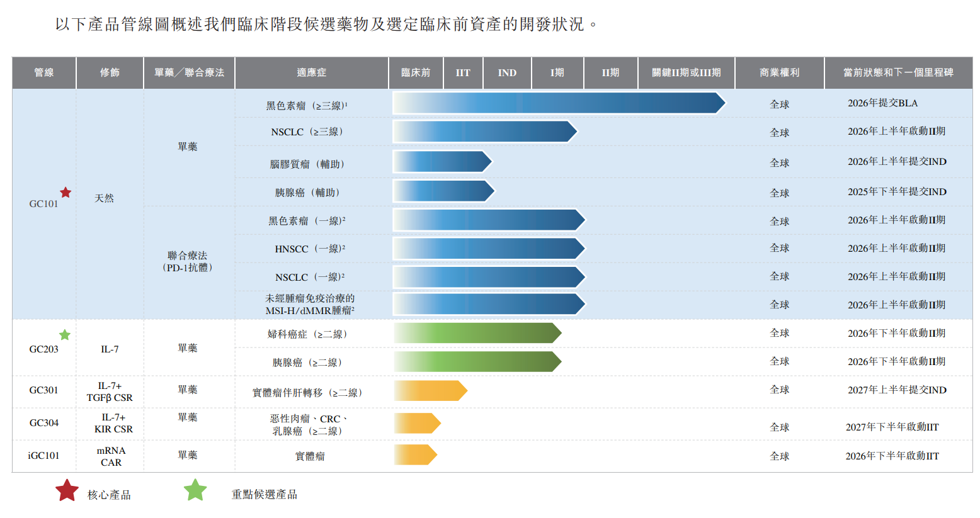Select the green 重點候選產品 legend star
This screenshot has height=518, width=980.
click(195, 490)
